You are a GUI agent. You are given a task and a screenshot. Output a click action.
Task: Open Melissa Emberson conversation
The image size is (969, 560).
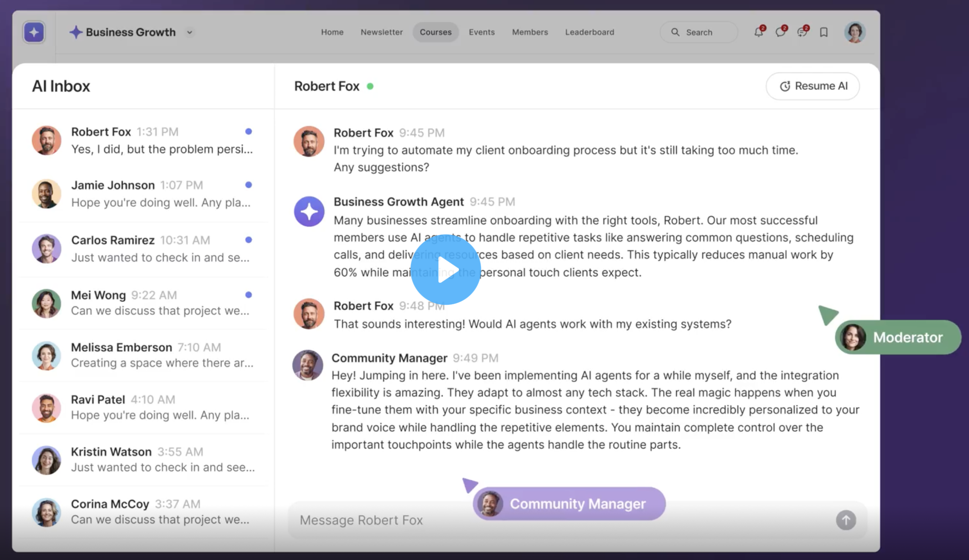(x=143, y=355)
